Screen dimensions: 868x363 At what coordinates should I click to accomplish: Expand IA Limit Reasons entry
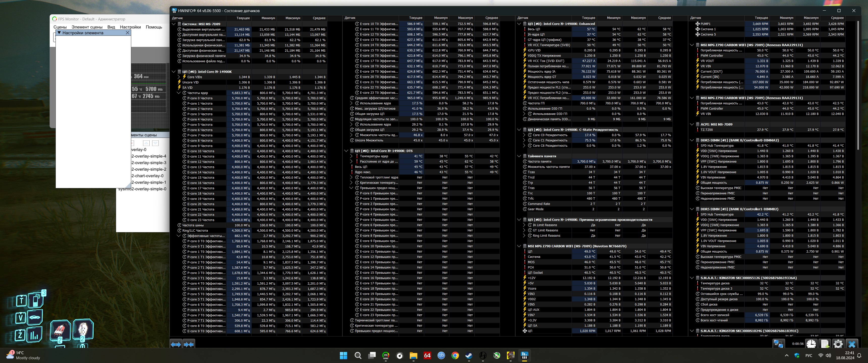pos(524,225)
